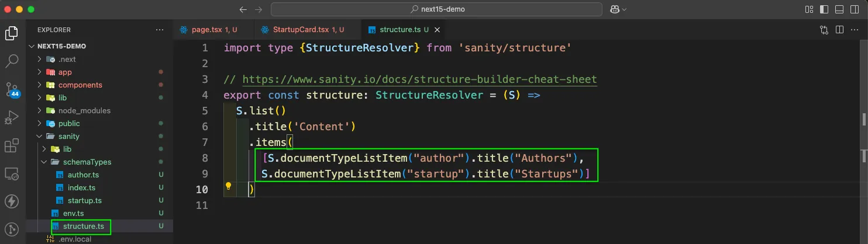Screen dimensions: 868x244
Task: Toggle the secondary side bar
Action: (854, 9)
